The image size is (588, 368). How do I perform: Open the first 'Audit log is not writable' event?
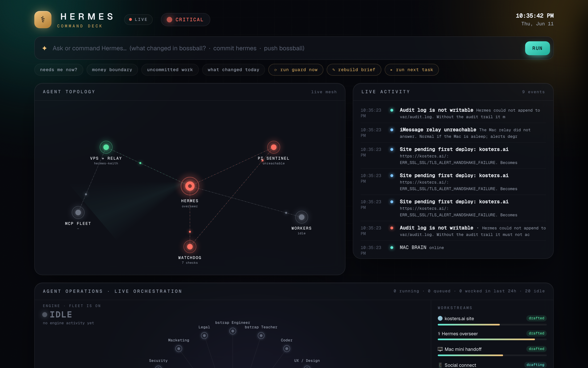pyautogui.click(x=453, y=113)
